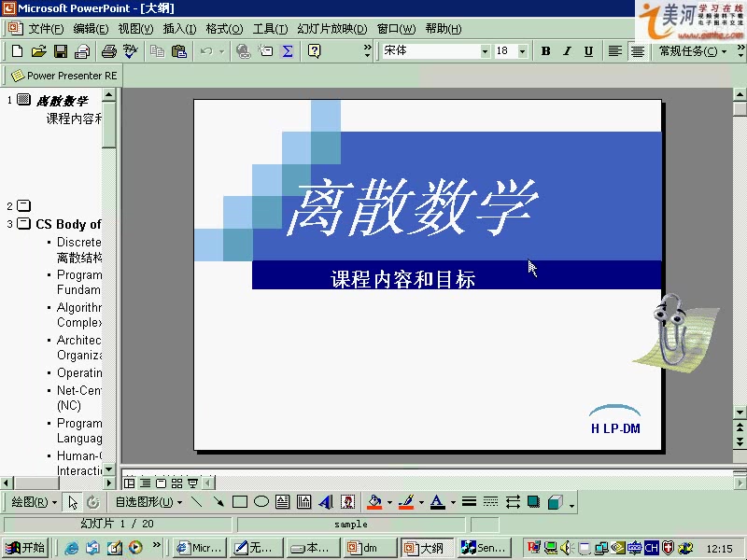Select outline item CS Body of
Image resolution: width=747 pixels, height=560 pixels.
(68, 224)
